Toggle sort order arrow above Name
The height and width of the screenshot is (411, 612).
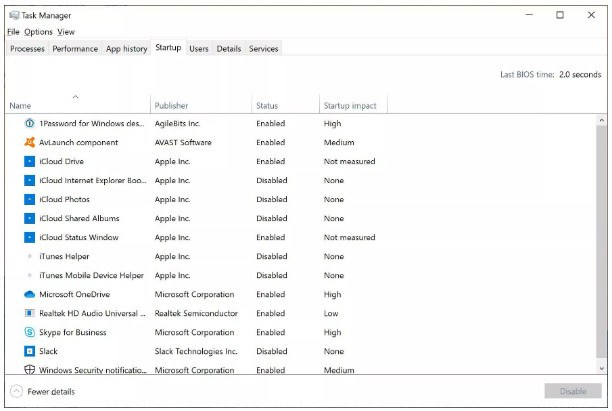tap(76, 96)
